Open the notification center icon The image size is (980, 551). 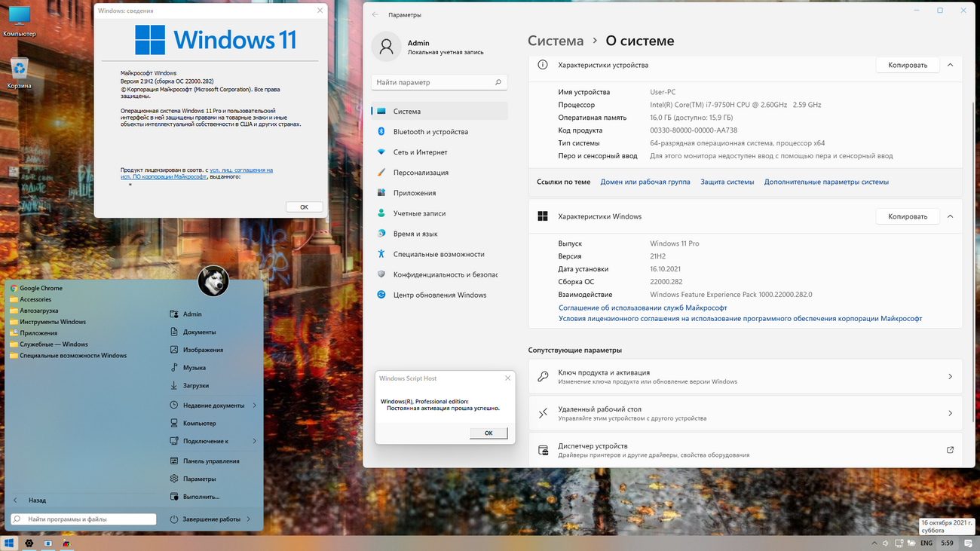pos(968,543)
